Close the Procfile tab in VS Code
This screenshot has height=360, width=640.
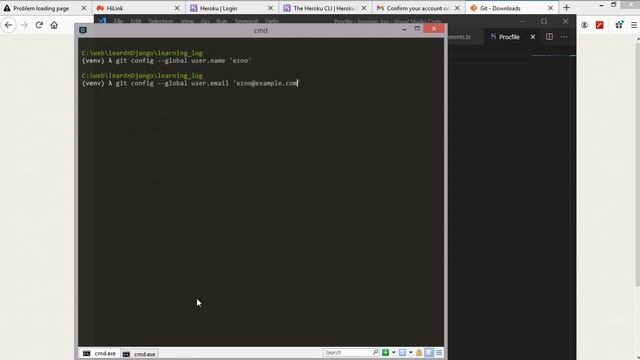(533, 37)
